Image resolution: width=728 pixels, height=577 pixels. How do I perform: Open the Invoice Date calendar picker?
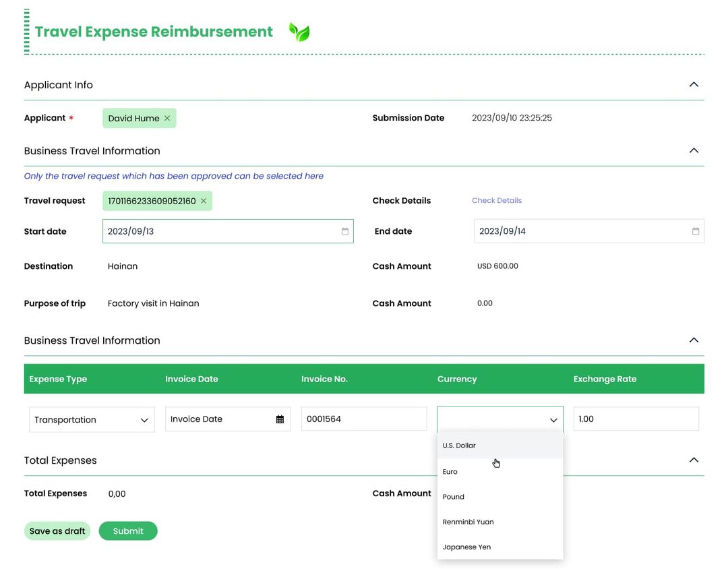[x=281, y=419]
